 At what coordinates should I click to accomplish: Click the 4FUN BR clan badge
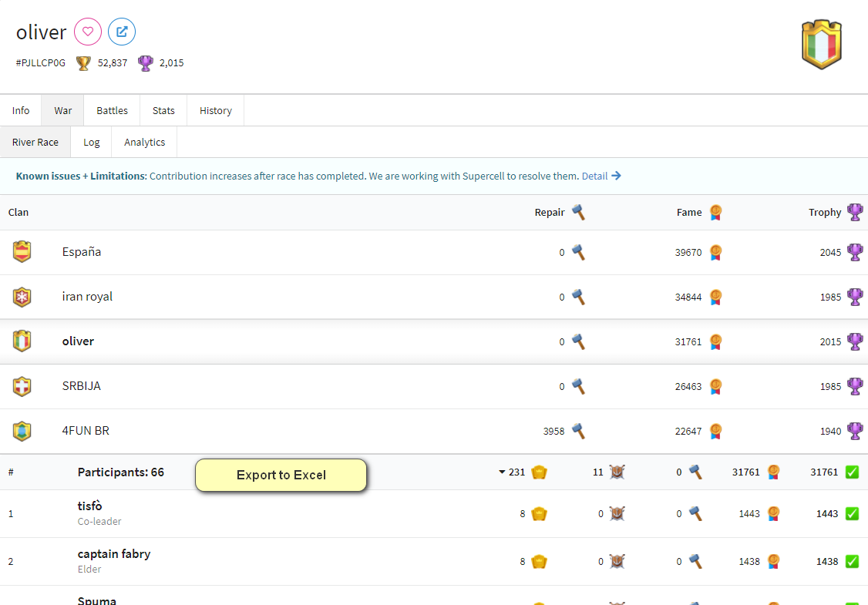(22, 431)
